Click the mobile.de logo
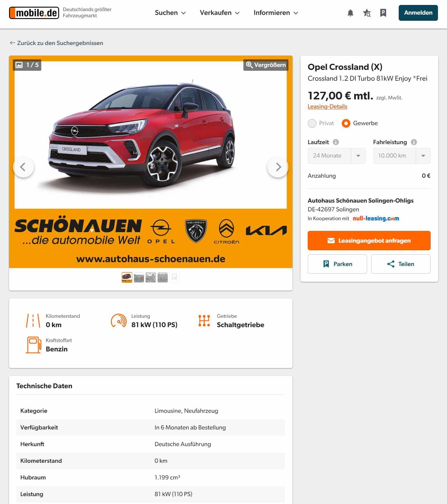447x504 pixels. [x=34, y=13]
